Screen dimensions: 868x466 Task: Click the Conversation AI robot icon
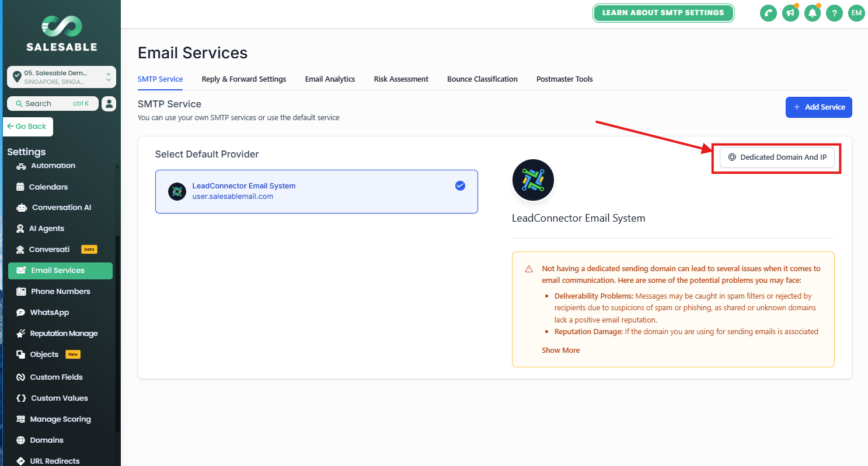pyautogui.click(x=22, y=208)
